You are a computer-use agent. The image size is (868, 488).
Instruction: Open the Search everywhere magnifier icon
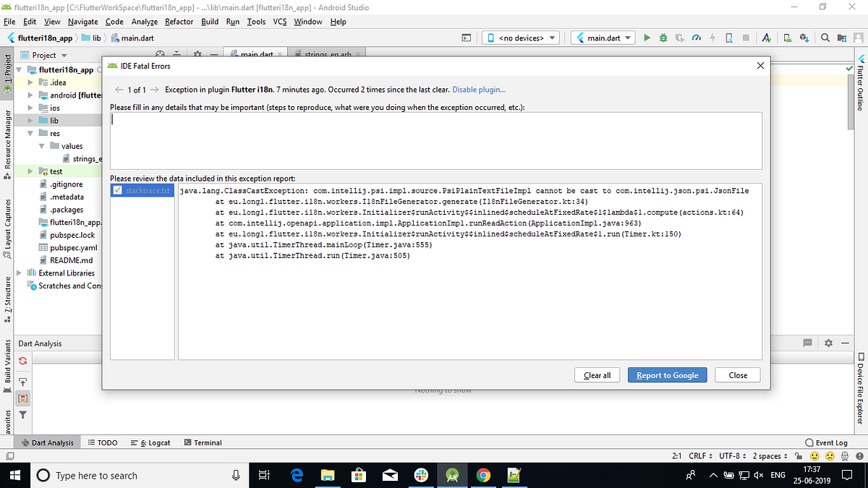[x=825, y=38]
